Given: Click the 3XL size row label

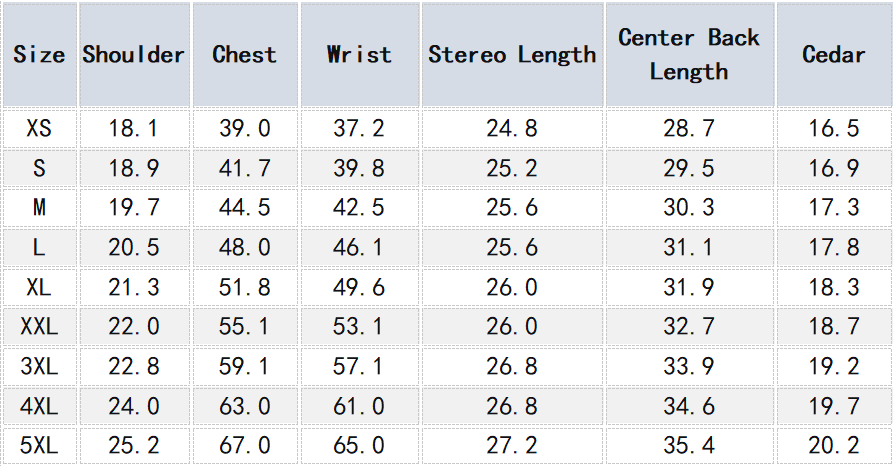Looking at the screenshot, I should [x=39, y=367].
